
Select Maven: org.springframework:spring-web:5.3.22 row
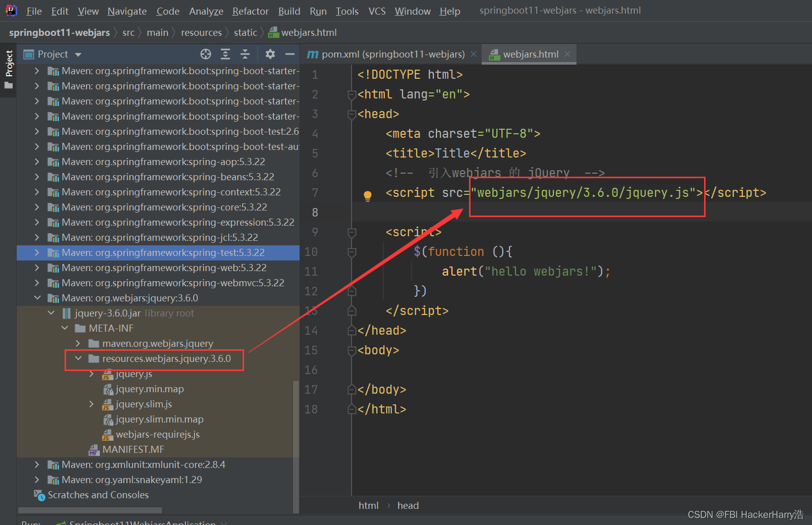(158, 268)
